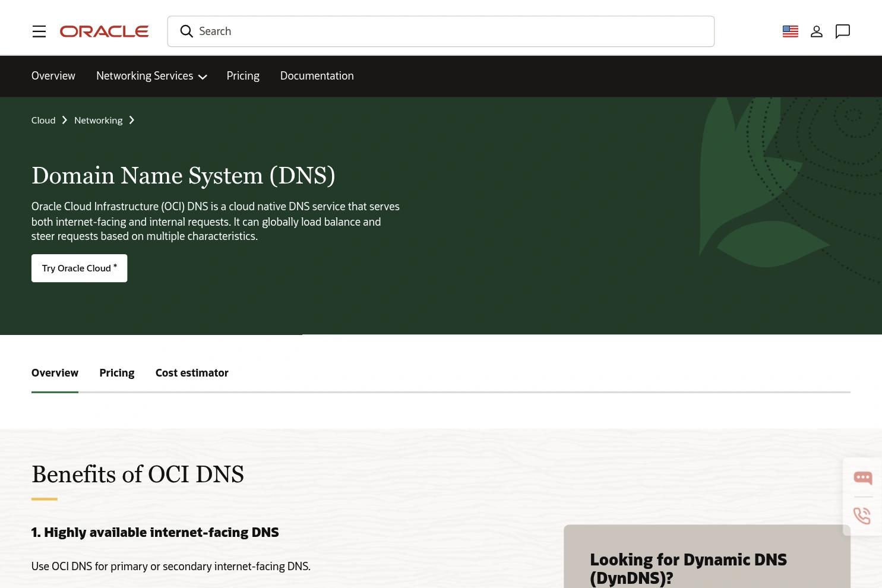Switch to the Cost estimator tab
Image resolution: width=882 pixels, height=588 pixels.
click(x=192, y=373)
